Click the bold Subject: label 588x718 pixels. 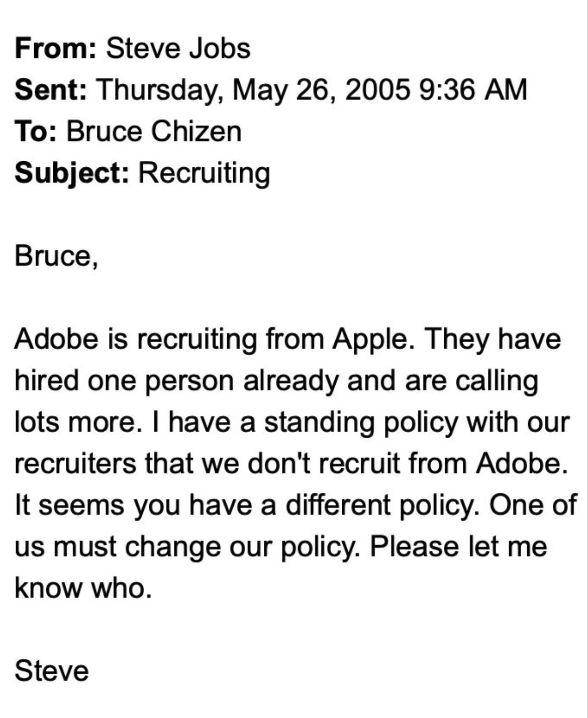pos(72,173)
